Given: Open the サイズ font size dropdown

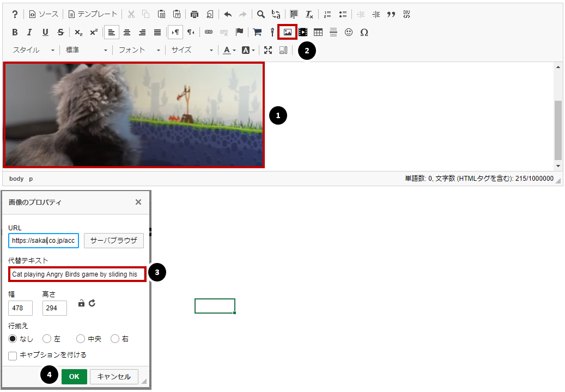Looking at the screenshot, I should coord(192,50).
